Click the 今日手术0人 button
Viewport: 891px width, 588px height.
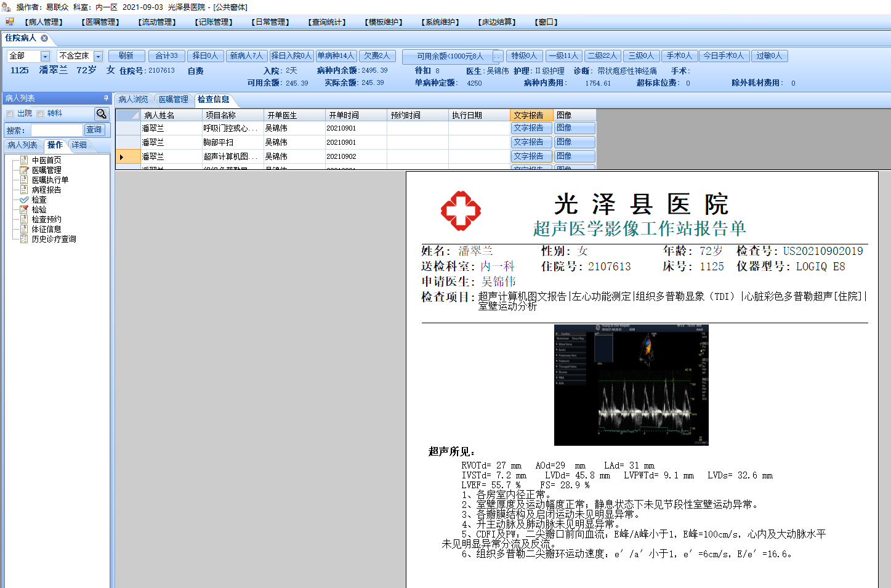[x=724, y=56]
